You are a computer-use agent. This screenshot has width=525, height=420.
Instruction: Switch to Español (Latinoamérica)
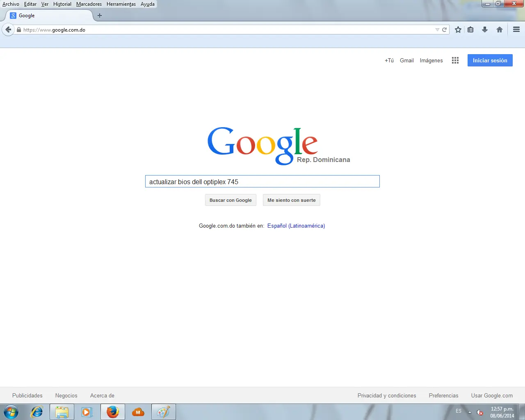(x=296, y=226)
